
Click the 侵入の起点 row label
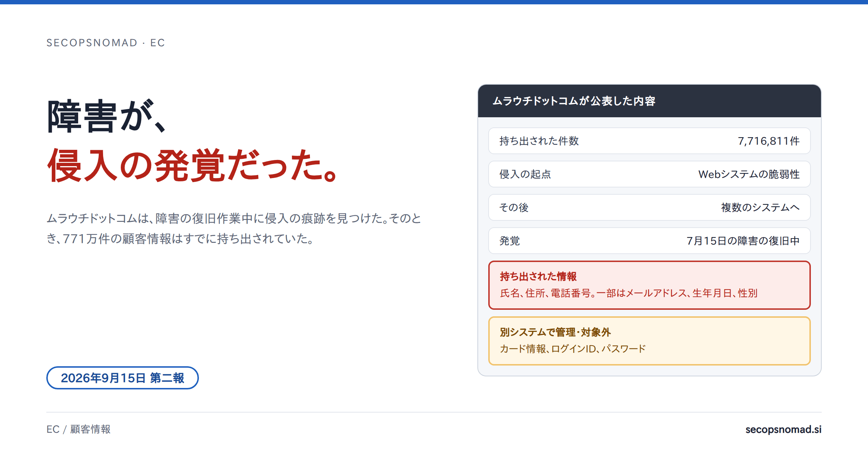click(525, 174)
